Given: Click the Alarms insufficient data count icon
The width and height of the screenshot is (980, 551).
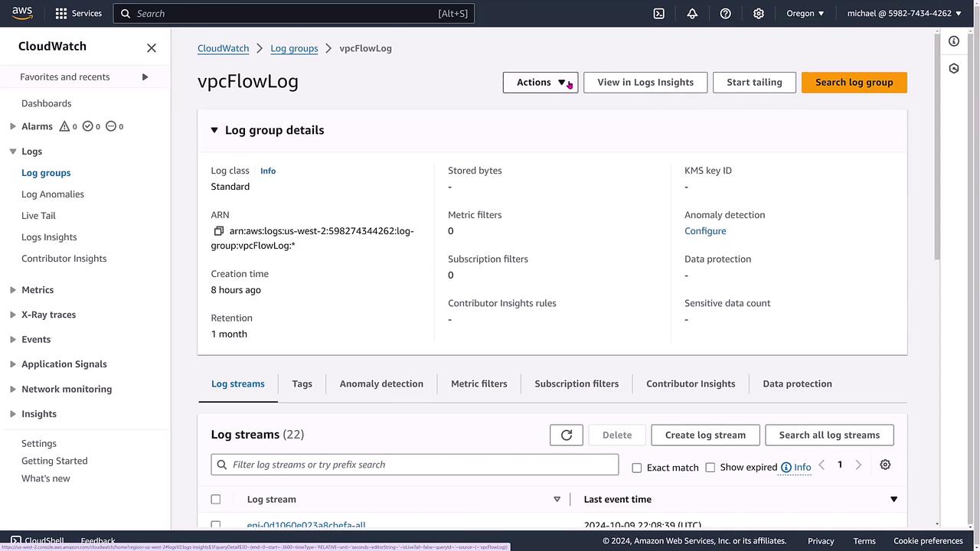Looking at the screenshot, I should [x=111, y=126].
